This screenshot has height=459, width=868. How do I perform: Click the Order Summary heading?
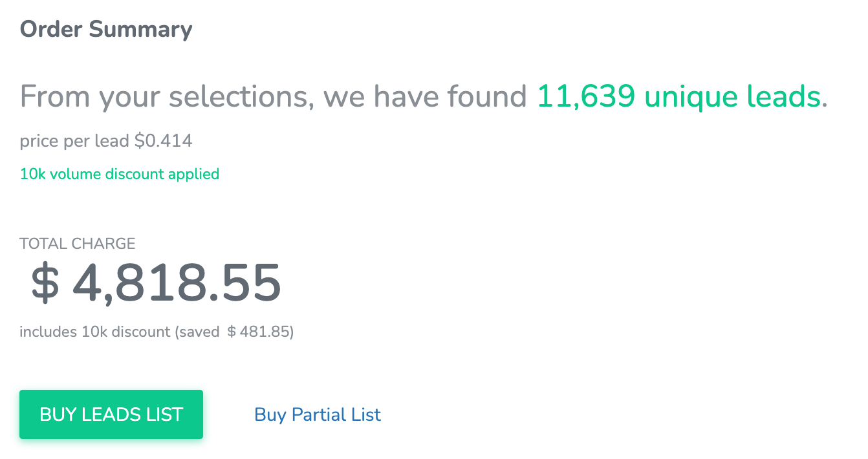click(x=106, y=28)
